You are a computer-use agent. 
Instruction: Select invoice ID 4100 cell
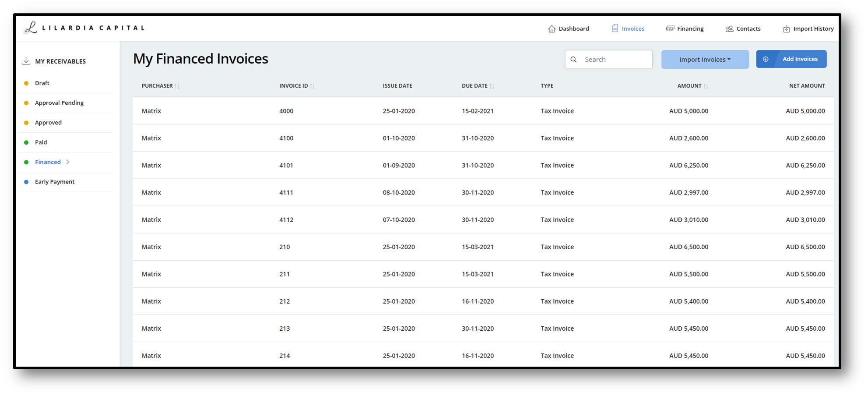click(286, 138)
